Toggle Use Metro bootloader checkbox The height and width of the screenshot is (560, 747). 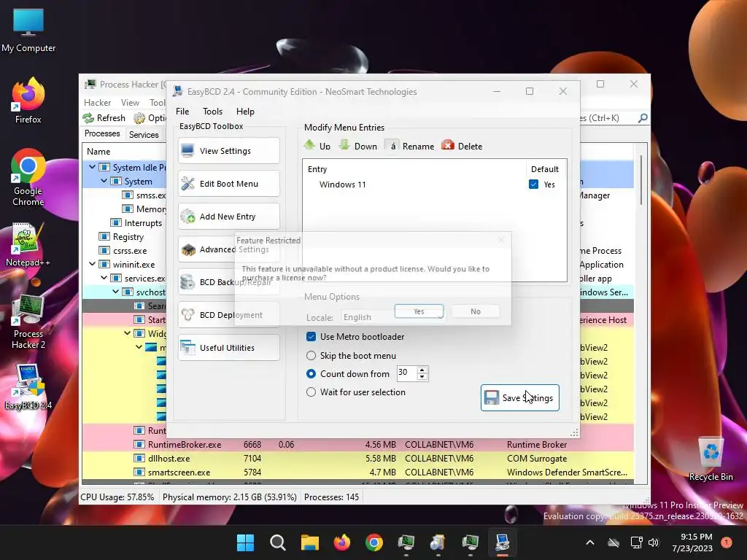click(311, 337)
